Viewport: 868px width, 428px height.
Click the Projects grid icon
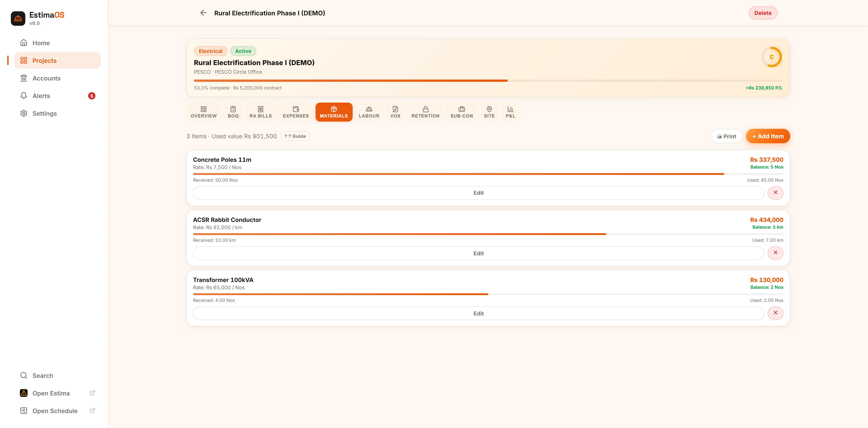tap(24, 60)
